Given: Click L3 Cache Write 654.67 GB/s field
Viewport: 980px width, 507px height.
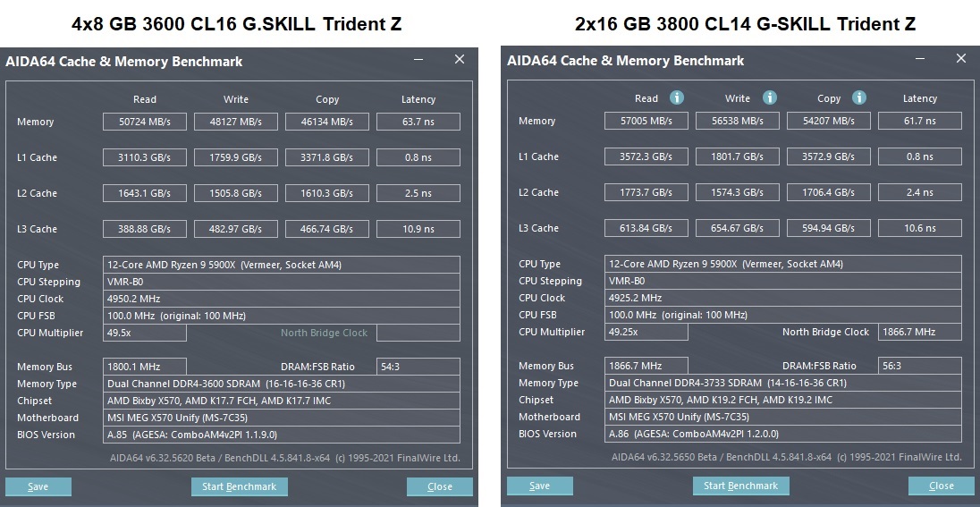Looking at the screenshot, I should (738, 227).
